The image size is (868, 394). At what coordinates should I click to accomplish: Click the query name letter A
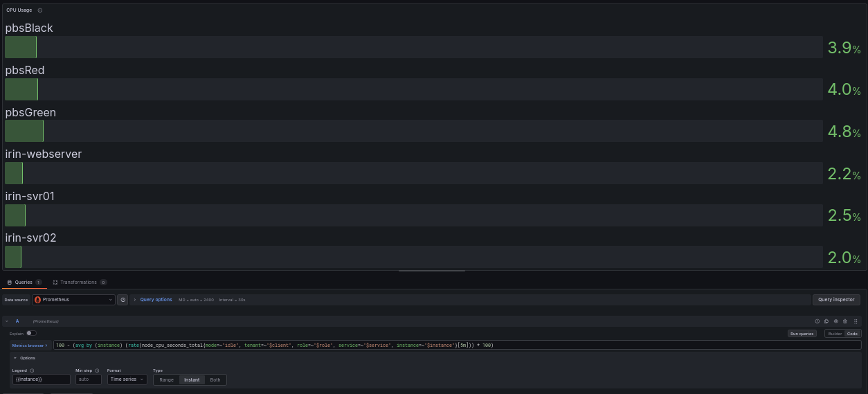(17, 321)
